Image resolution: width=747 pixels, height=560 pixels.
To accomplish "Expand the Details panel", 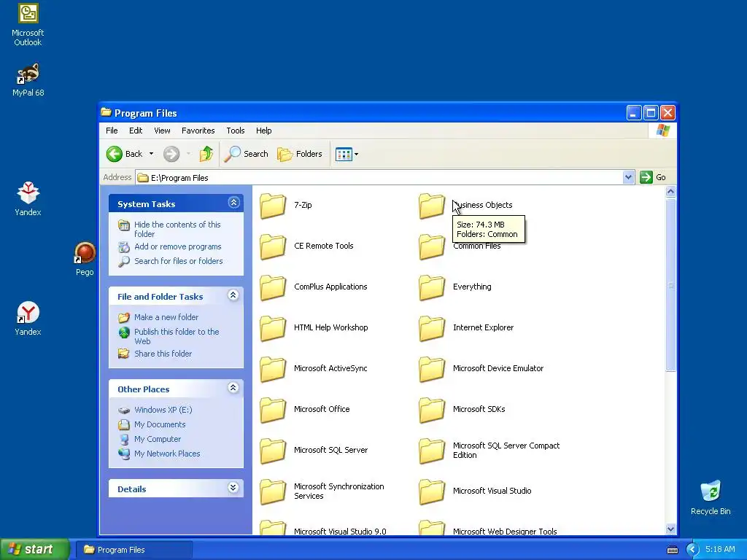I will tap(233, 488).
